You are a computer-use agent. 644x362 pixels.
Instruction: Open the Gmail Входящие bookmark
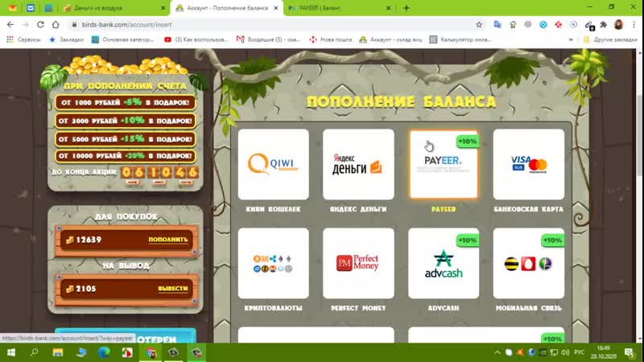pyautogui.click(x=268, y=39)
